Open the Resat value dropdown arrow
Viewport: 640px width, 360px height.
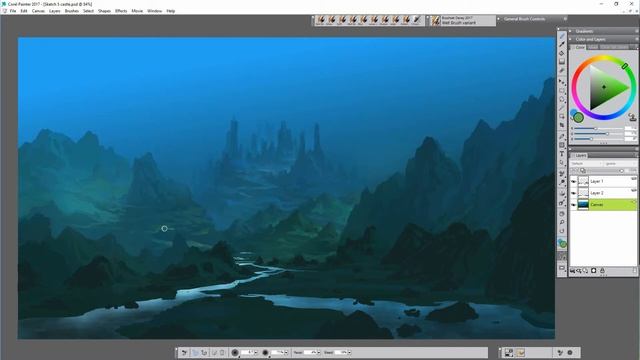click(319, 352)
